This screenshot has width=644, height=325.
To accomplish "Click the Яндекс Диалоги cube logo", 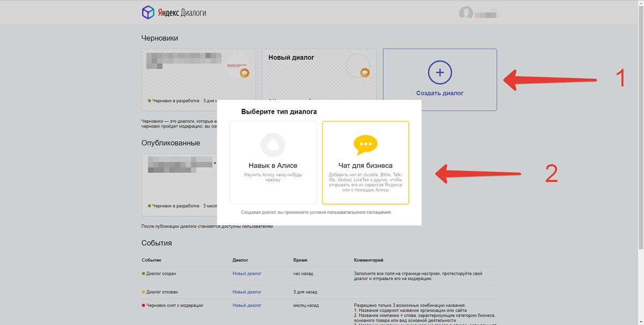I will click(148, 12).
